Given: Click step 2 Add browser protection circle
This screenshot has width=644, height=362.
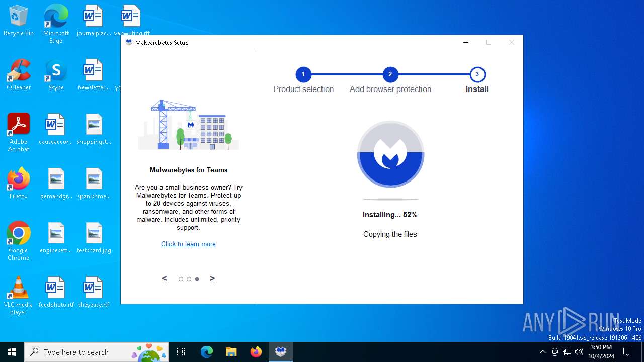Looking at the screenshot, I should click(390, 74).
